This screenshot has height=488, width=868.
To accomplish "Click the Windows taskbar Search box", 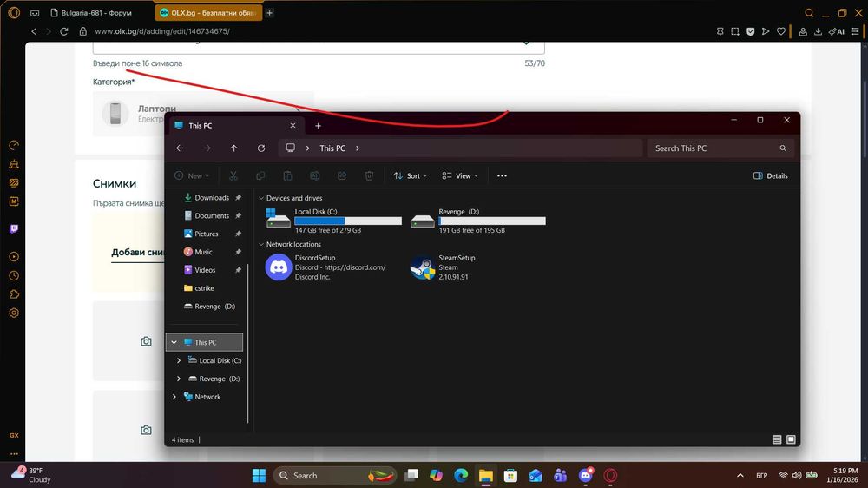I will click(x=334, y=475).
